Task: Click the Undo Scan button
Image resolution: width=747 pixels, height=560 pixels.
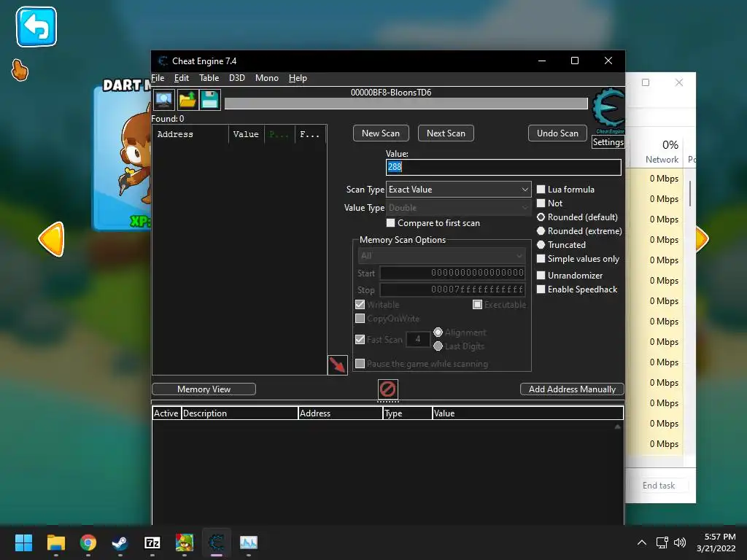Action: (x=557, y=133)
